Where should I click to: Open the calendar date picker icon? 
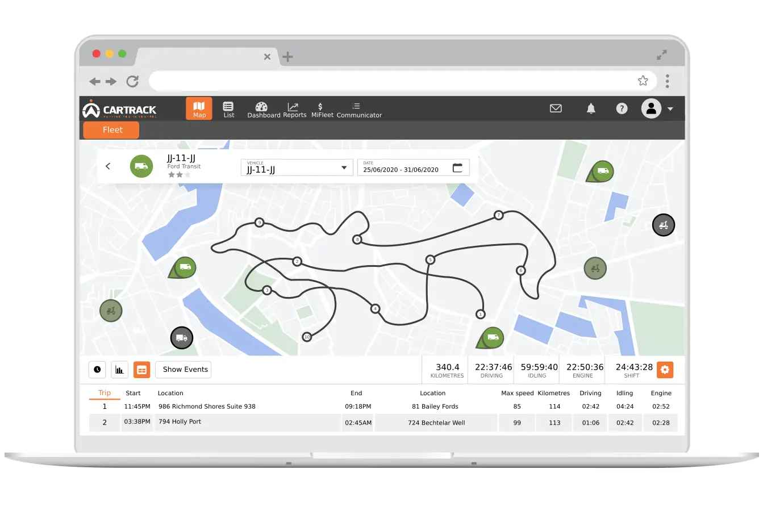[457, 167]
